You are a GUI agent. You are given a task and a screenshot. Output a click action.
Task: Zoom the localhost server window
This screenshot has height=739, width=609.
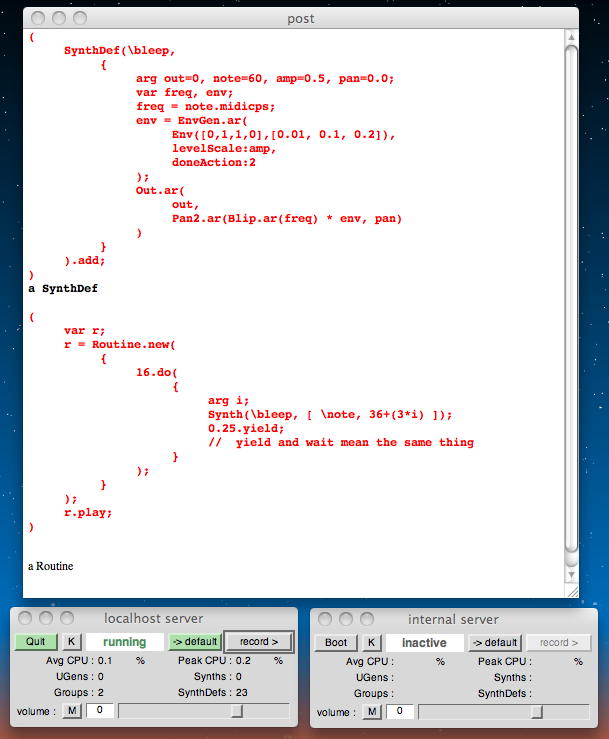click(67, 617)
